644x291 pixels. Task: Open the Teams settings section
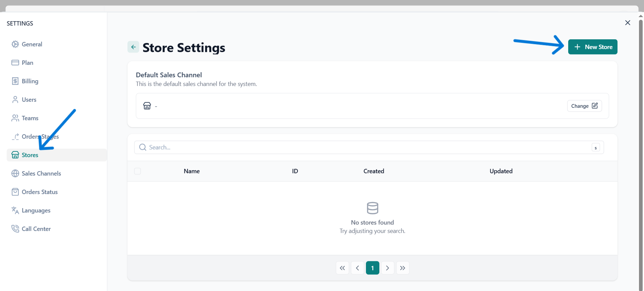pos(30,118)
